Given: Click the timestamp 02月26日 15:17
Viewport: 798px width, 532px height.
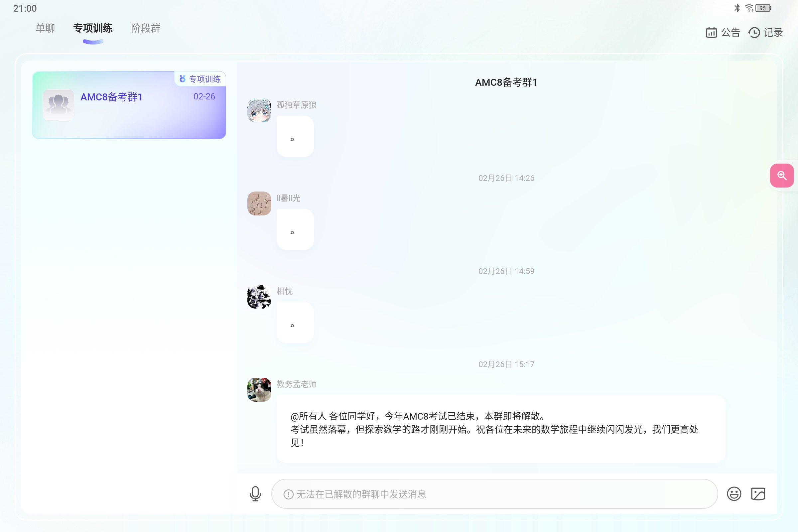Looking at the screenshot, I should click(506, 364).
